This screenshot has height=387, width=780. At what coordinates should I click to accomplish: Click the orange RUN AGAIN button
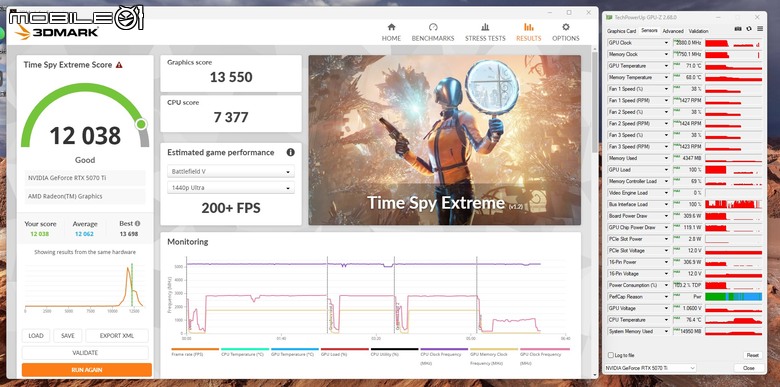pyautogui.click(x=87, y=370)
